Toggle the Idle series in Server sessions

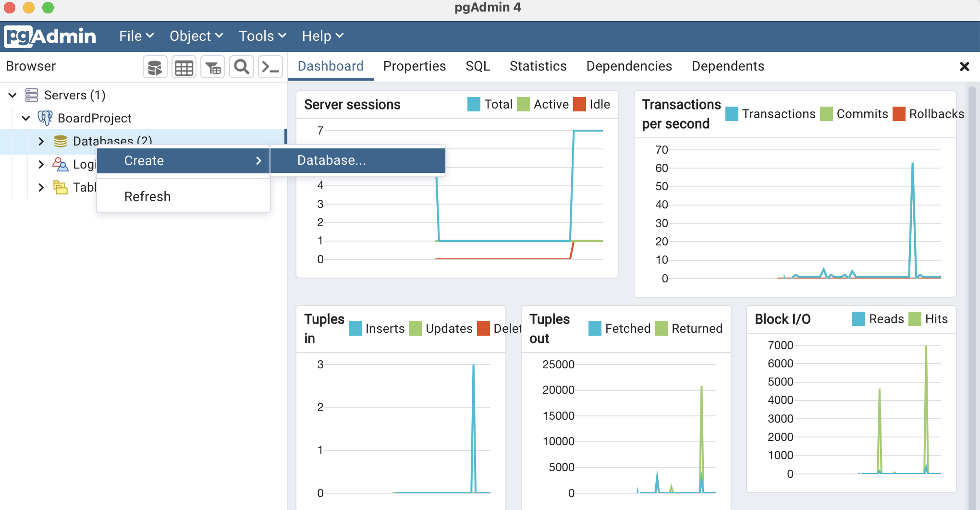(x=592, y=104)
